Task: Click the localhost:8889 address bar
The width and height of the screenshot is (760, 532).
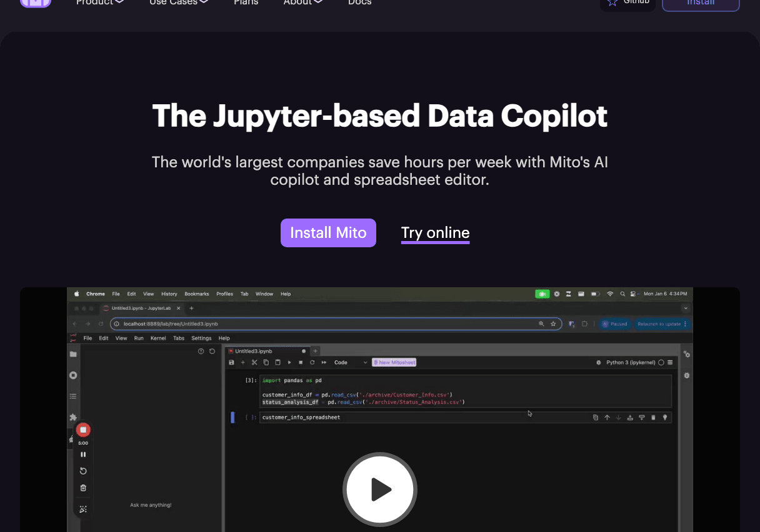Action: click(336, 324)
